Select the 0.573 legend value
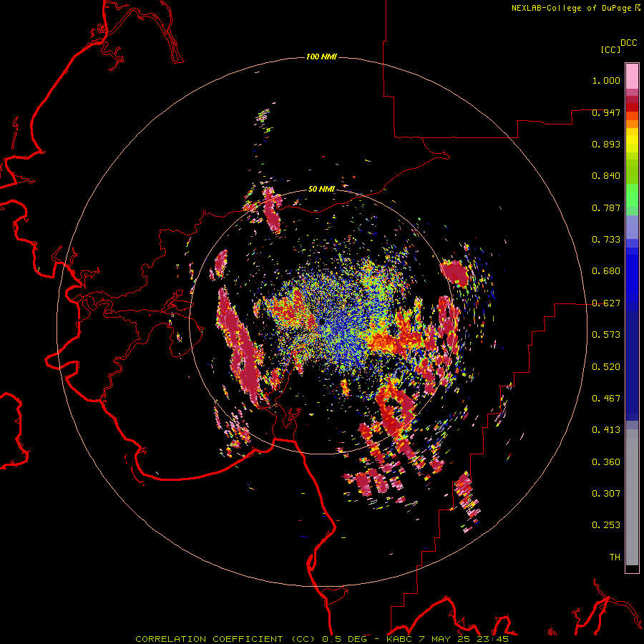The height and width of the screenshot is (644, 644). point(606,335)
